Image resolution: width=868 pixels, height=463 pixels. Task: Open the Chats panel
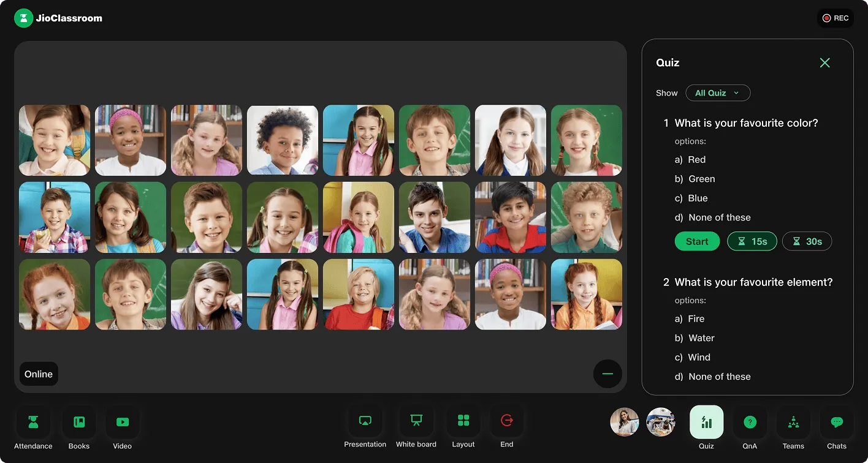pyautogui.click(x=837, y=423)
